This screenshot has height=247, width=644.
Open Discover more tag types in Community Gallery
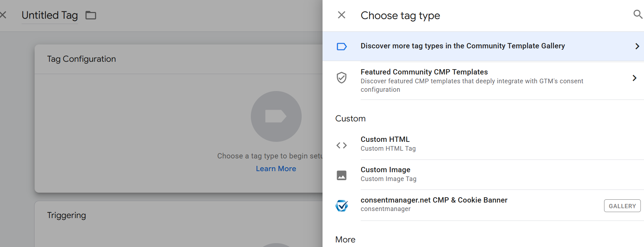click(483, 46)
